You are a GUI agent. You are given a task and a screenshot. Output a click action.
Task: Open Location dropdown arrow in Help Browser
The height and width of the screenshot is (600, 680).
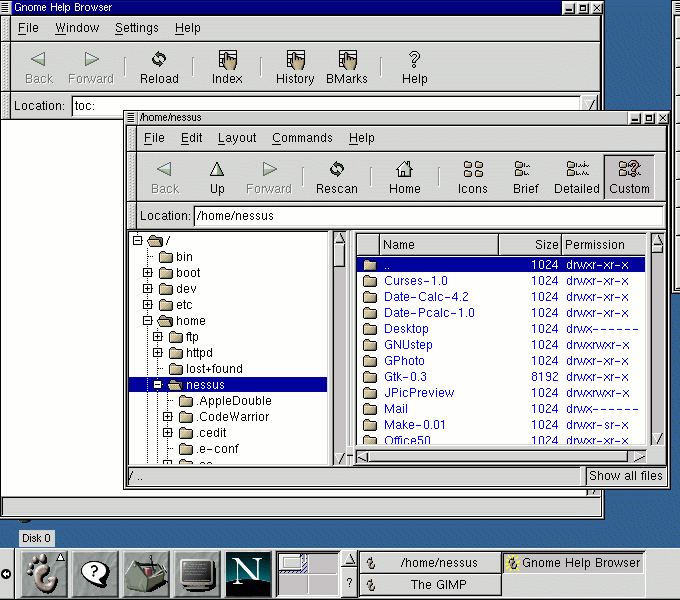pyautogui.click(x=588, y=104)
